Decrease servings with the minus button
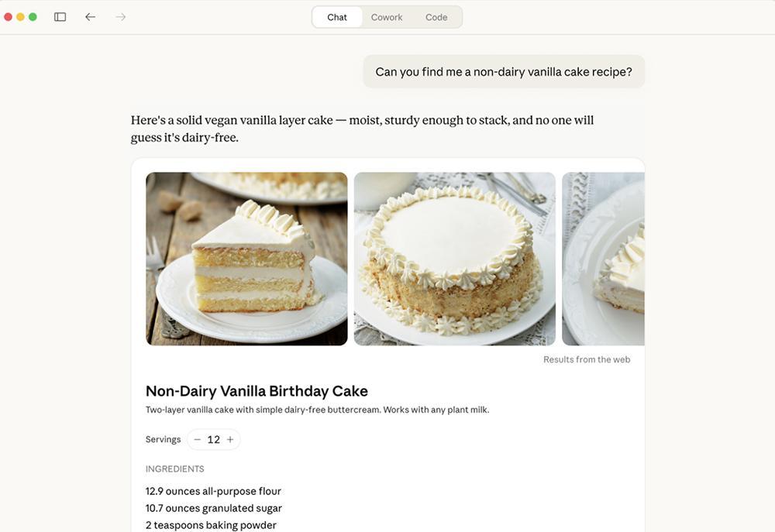This screenshot has width=775, height=532. coord(198,440)
